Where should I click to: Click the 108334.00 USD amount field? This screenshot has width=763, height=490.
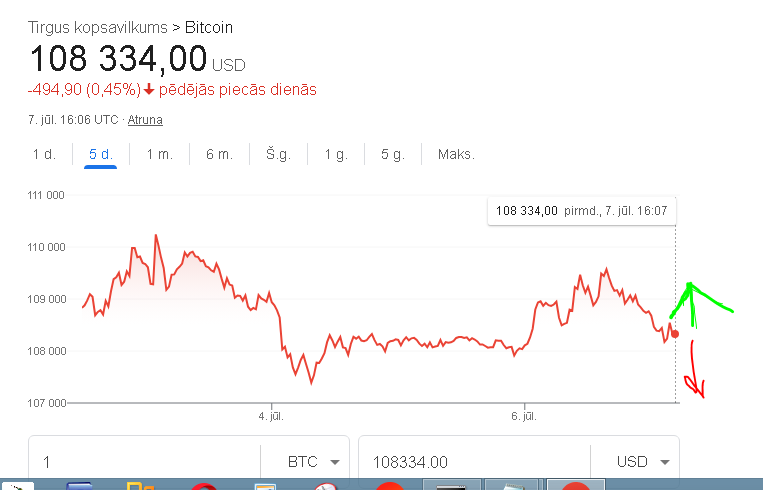(x=474, y=462)
